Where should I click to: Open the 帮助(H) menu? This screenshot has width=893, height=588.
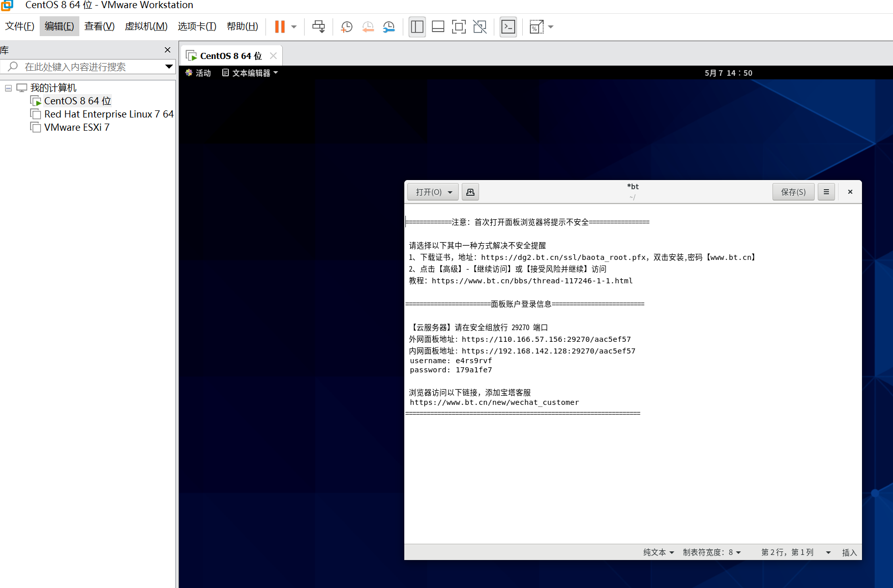click(x=242, y=26)
